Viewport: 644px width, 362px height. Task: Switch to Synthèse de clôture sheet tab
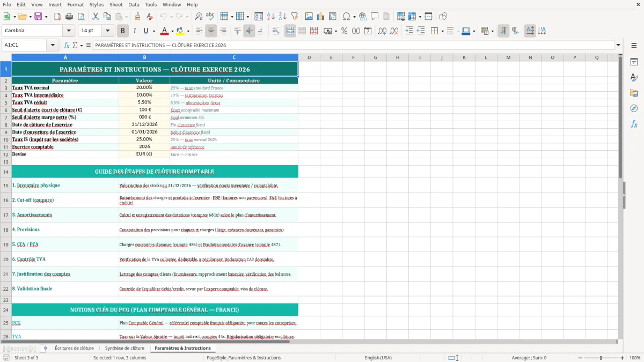click(x=125, y=348)
